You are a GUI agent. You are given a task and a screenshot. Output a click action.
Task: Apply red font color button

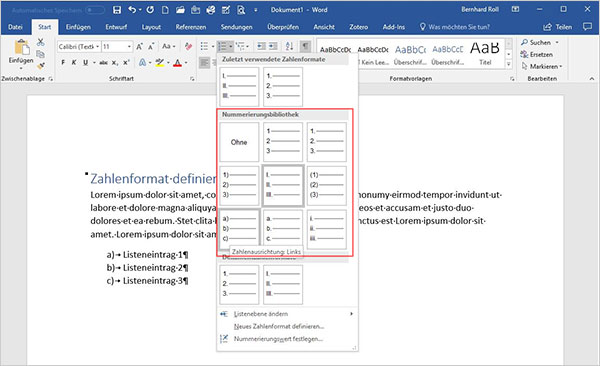tap(178, 62)
